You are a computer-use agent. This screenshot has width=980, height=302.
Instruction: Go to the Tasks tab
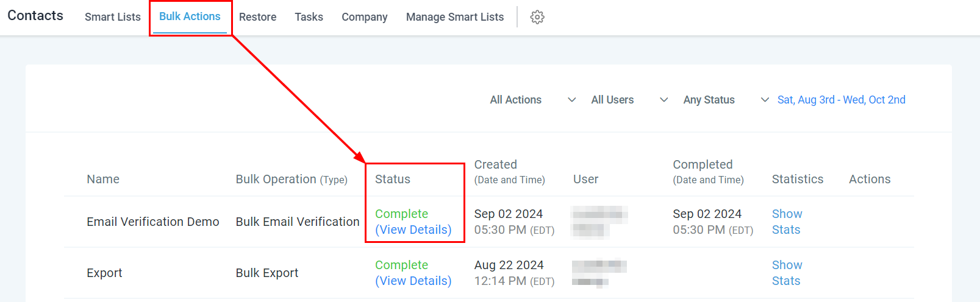(309, 17)
